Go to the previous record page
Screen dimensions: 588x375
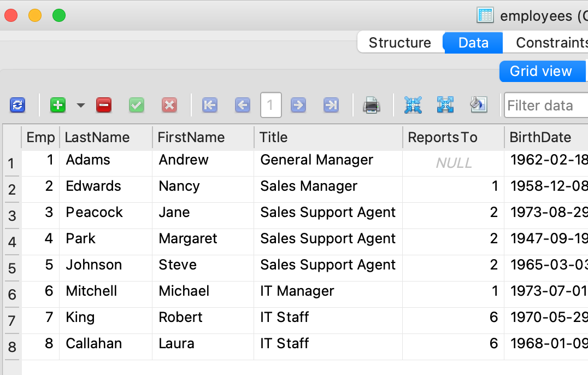point(242,105)
